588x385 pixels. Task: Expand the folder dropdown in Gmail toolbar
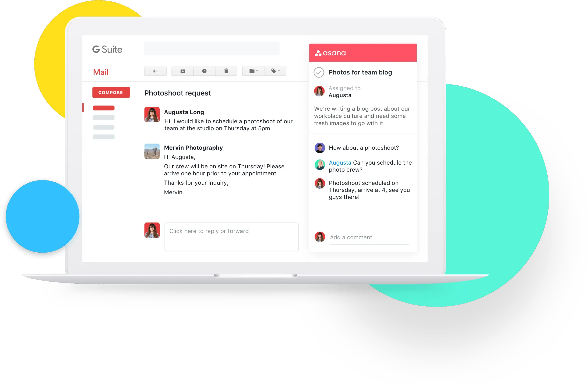(254, 71)
